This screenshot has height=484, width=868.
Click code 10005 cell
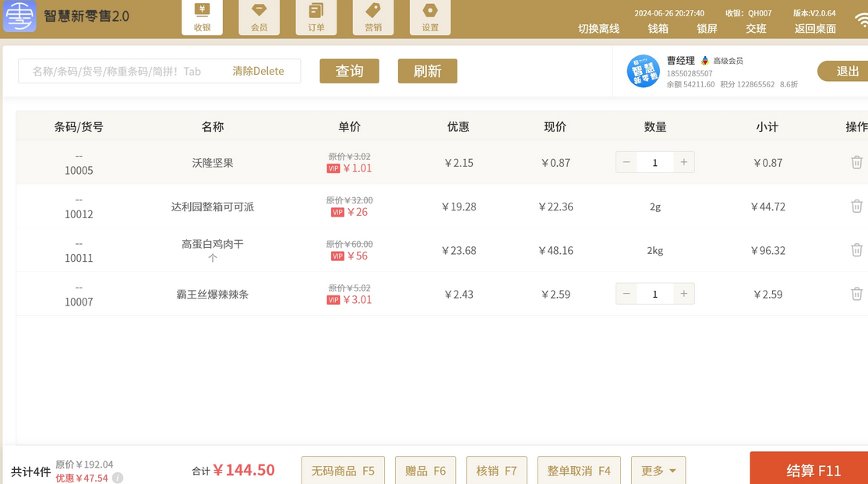79,170
